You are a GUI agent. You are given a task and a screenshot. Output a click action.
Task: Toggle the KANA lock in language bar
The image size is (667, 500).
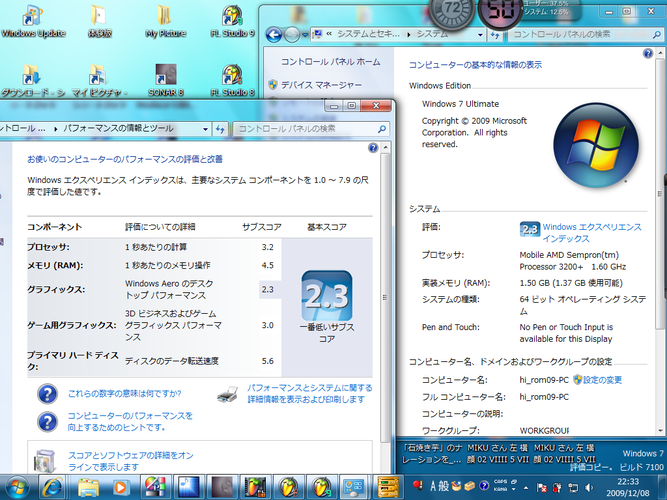(x=500, y=489)
